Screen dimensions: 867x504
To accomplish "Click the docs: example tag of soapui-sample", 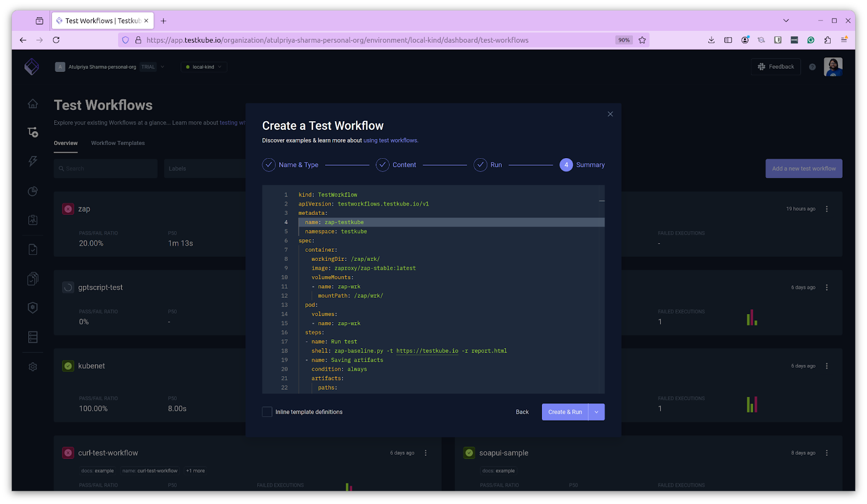I will 498,471.
